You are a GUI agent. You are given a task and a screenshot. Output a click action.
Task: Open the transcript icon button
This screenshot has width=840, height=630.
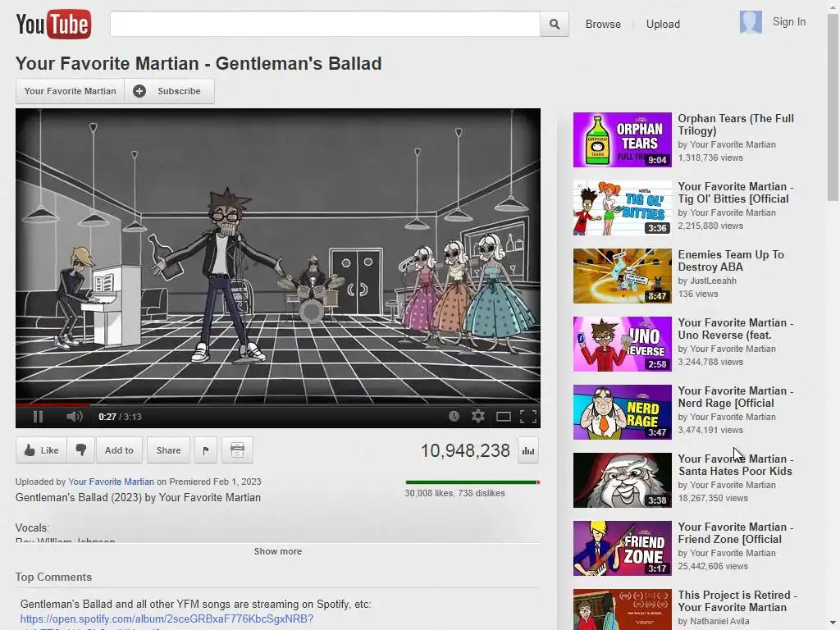pos(237,450)
